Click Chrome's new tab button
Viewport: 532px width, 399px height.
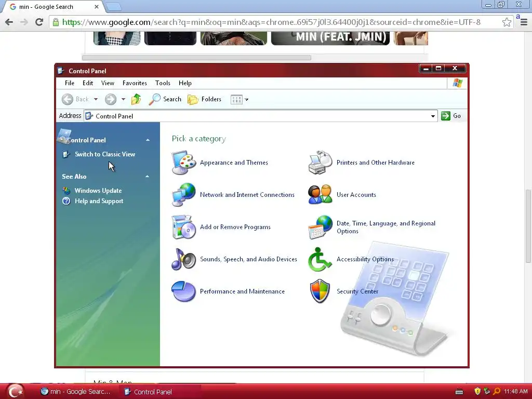coord(114,6)
